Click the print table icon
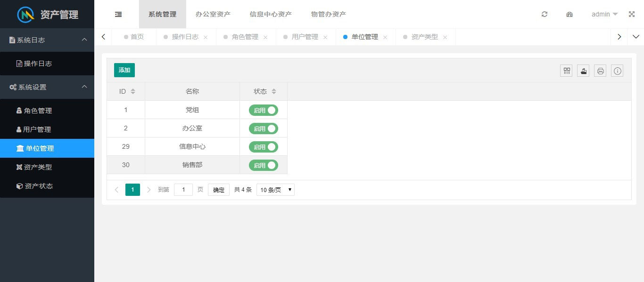The image size is (644, 282). (600, 71)
